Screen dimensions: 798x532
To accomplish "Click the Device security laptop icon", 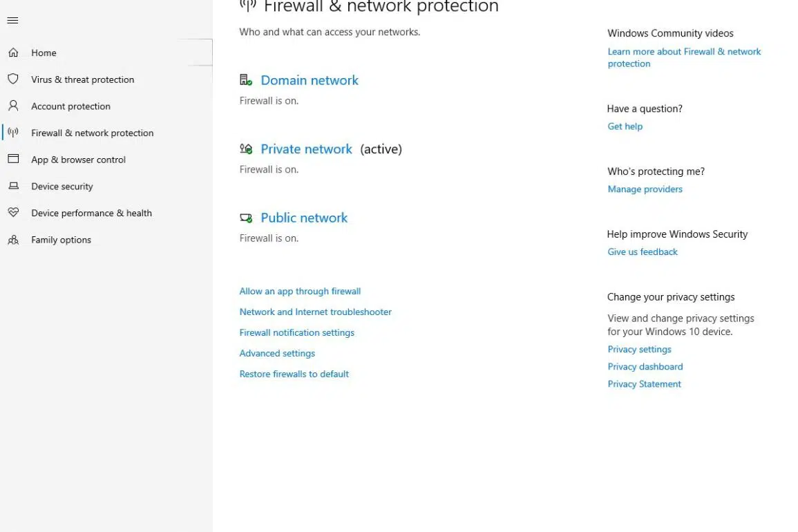I will coord(13,186).
